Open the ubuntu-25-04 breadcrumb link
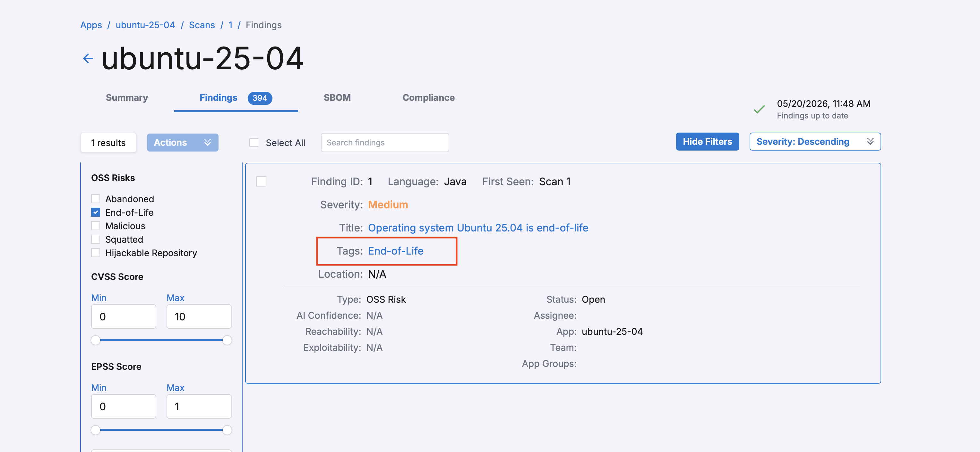The height and width of the screenshot is (452, 980). coord(145,25)
